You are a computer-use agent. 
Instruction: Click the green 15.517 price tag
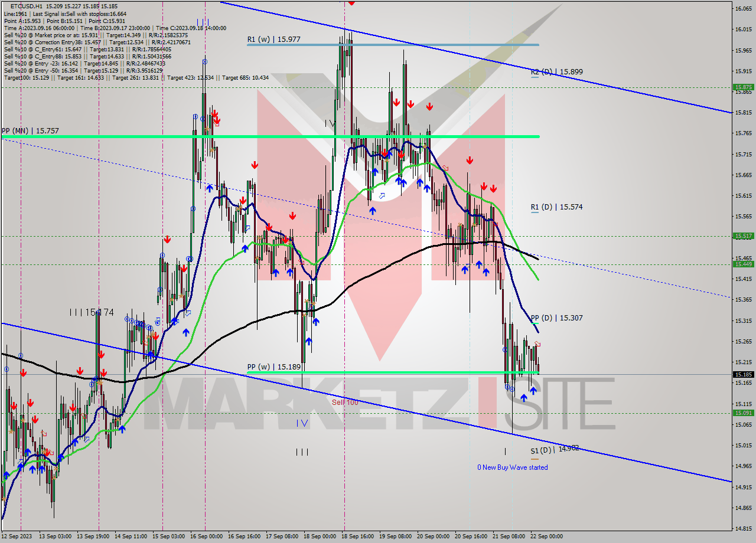pyautogui.click(x=743, y=235)
